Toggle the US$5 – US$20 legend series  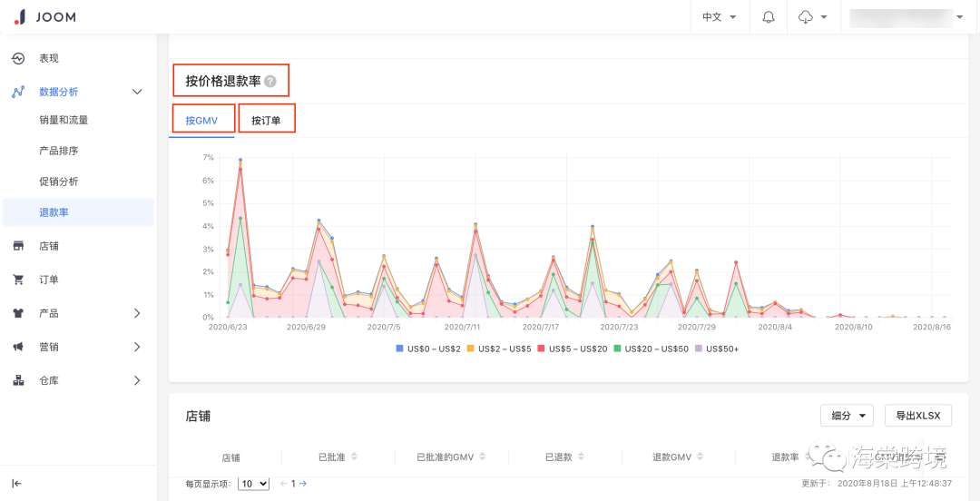(572, 349)
